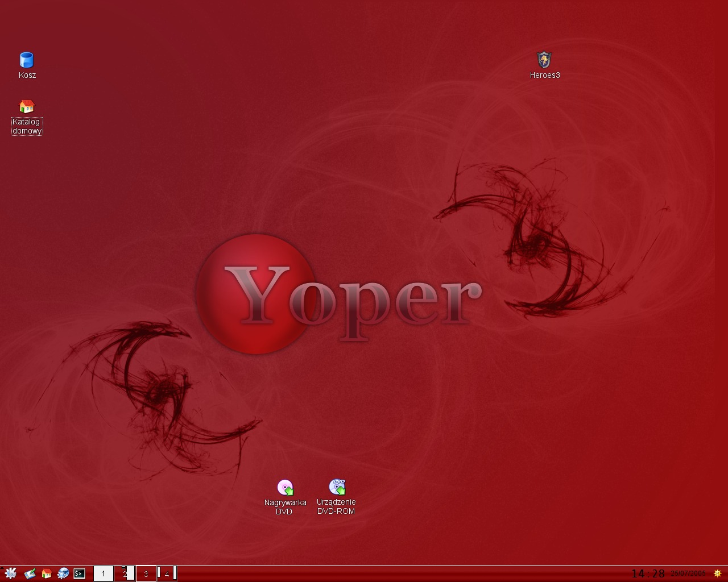Image resolution: width=728 pixels, height=582 pixels.
Task: Click the 14:28 panel clock
Action: click(648, 573)
